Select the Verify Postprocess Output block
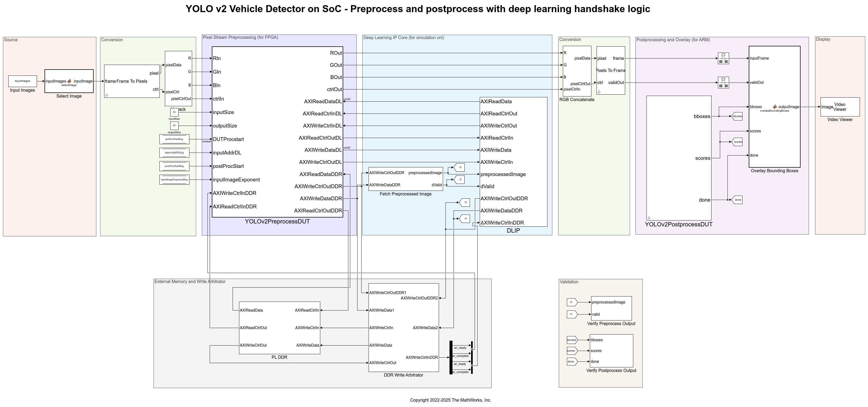This screenshot has height=407, width=868. (611, 350)
